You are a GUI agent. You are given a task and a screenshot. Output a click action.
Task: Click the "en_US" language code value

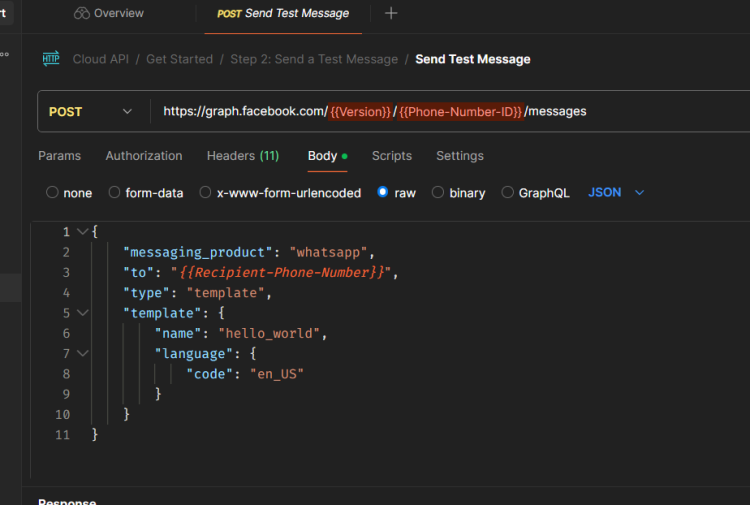pos(277,374)
